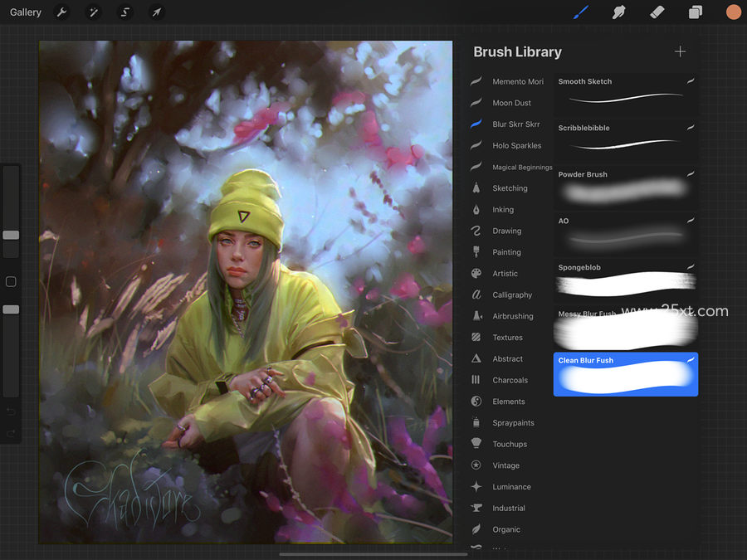Click the Abstract triangle icon

[x=476, y=358]
